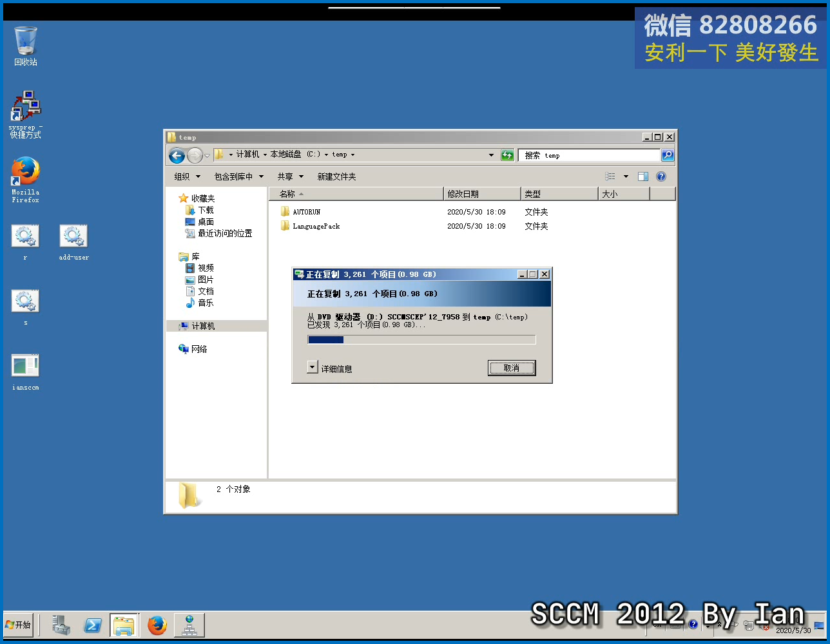Open the address bar history dropdown

click(491, 155)
